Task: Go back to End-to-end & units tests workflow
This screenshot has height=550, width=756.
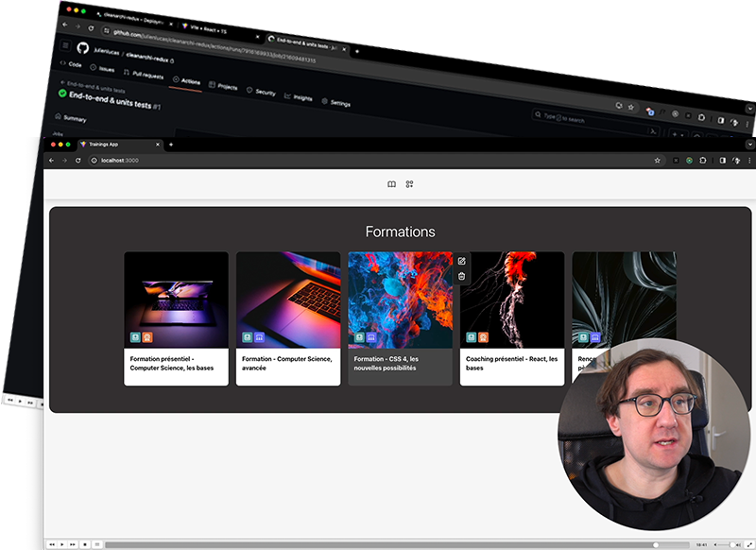Action: pyautogui.click(x=93, y=86)
